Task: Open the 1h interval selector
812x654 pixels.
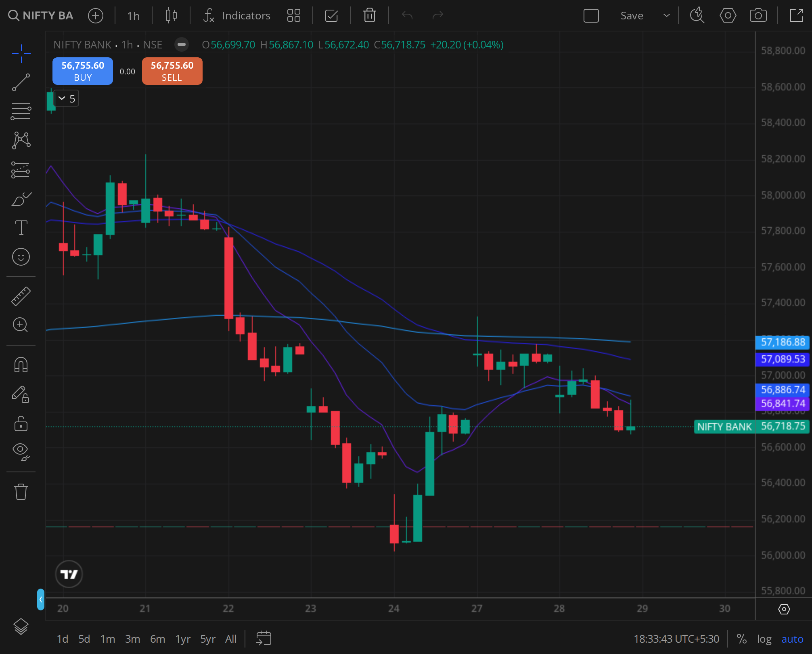Action: 133,16
